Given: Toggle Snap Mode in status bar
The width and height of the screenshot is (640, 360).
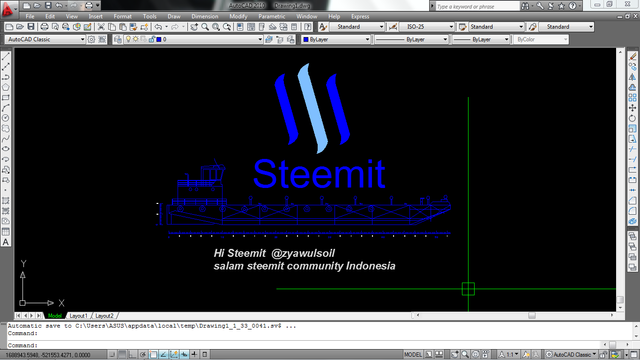Looking at the screenshot, I should (x=112, y=354).
